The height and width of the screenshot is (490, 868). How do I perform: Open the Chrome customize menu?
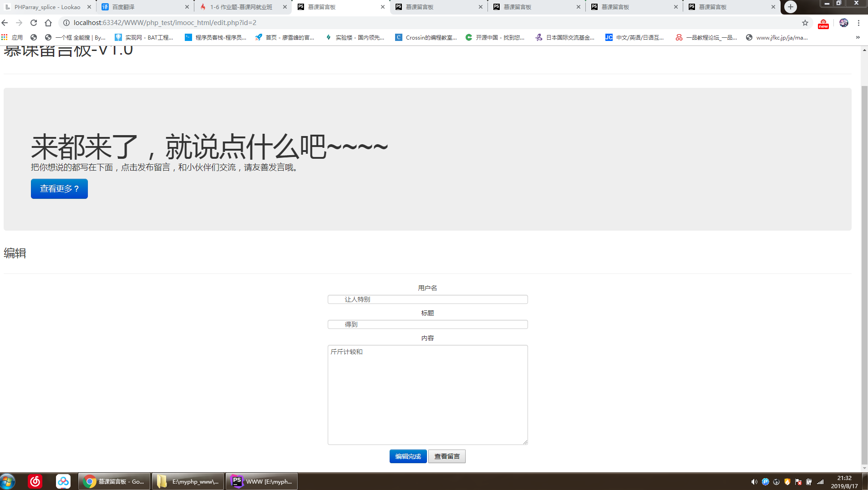[x=858, y=22]
